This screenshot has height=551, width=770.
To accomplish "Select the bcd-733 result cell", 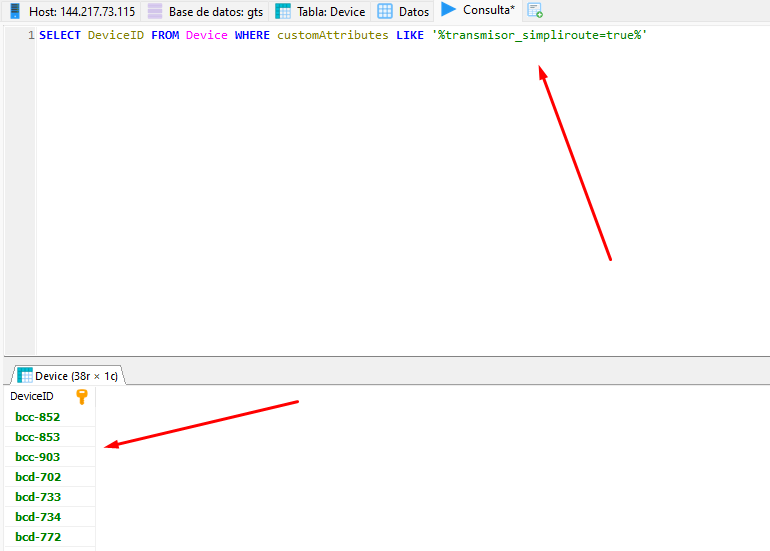I will pos(38,497).
